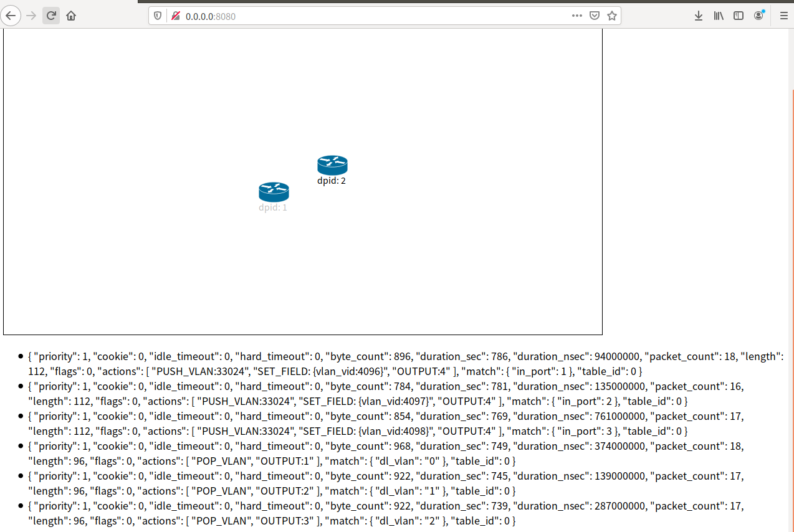The height and width of the screenshot is (532, 794).
Task: Reload the page with the refresh icon
Action: click(51, 16)
